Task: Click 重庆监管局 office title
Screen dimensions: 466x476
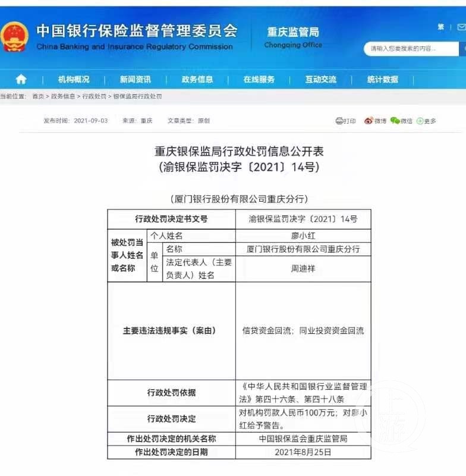Action: pyautogui.click(x=293, y=32)
